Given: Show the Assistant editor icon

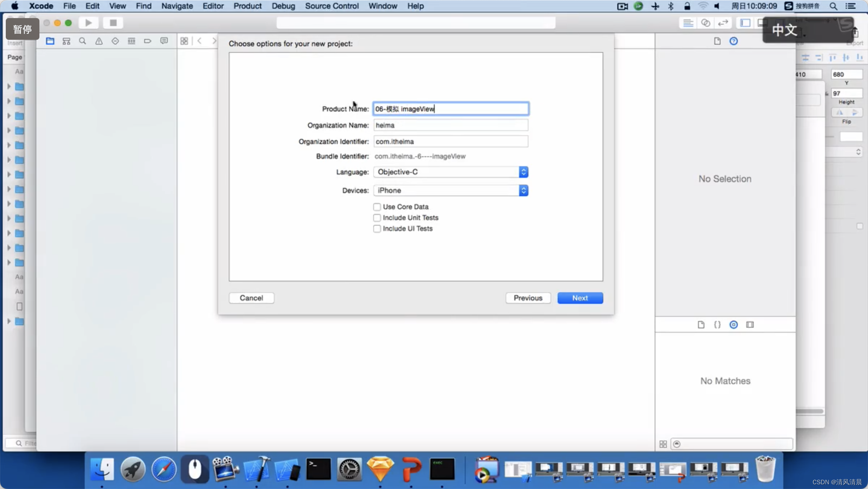Looking at the screenshot, I should [705, 23].
